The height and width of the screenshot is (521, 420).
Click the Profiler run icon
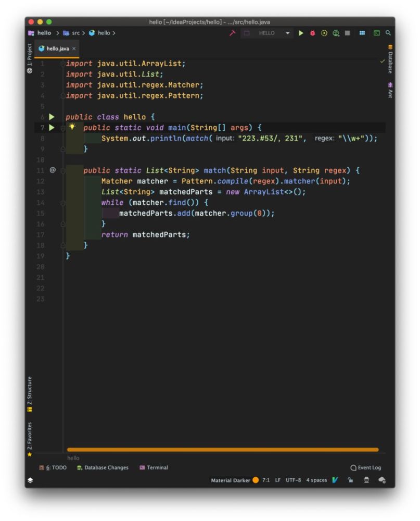[x=336, y=33]
